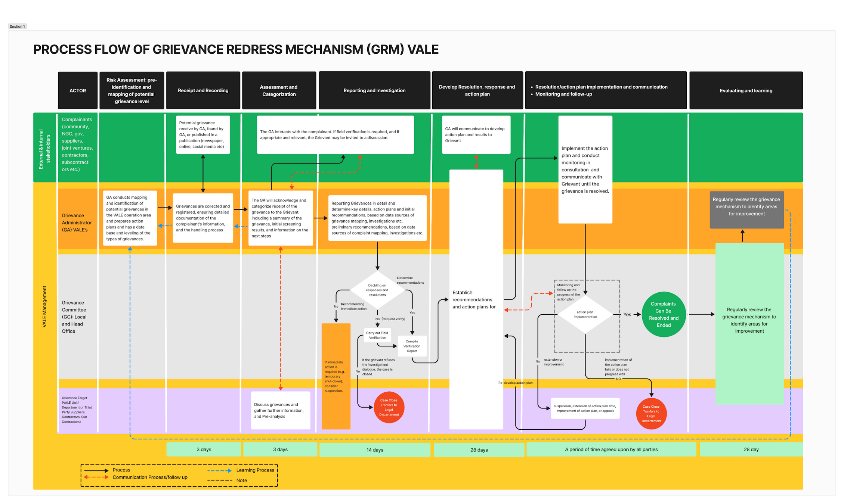Click the Section 1 label tag
This screenshot has width=844, height=504.
17,26
